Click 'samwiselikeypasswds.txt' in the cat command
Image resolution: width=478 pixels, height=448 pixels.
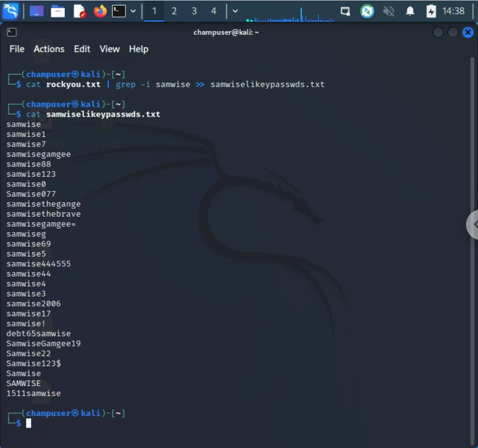tap(103, 114)
